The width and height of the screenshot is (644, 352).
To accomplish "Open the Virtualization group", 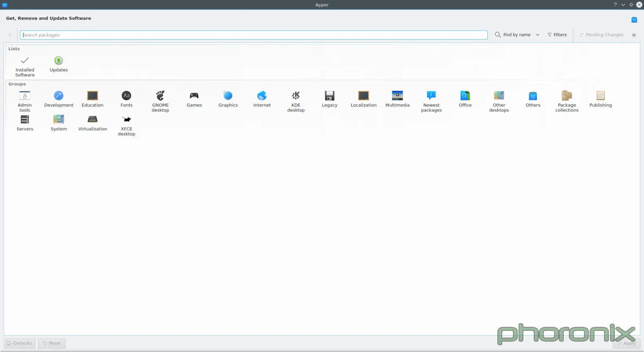I will click(93, 123).
